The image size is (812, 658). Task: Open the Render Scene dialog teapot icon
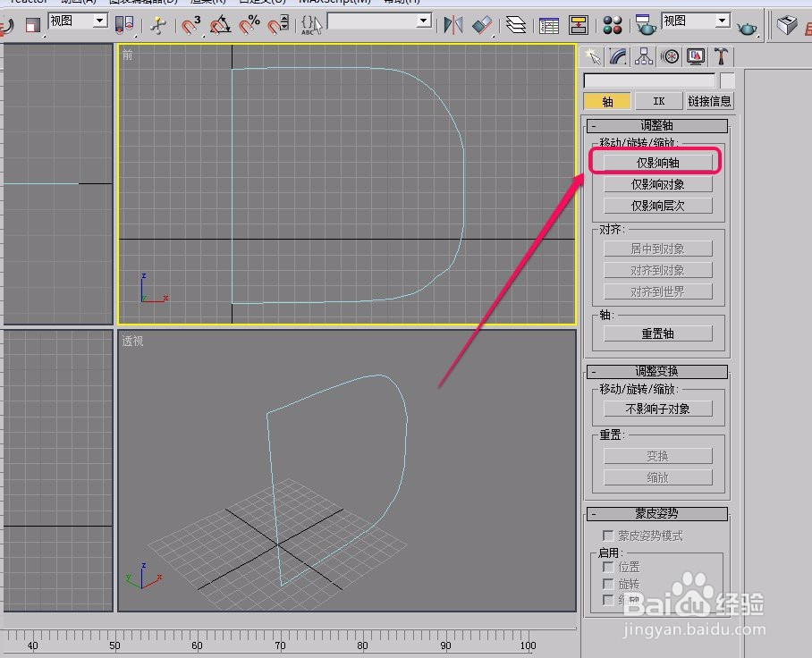pos(646,24)
